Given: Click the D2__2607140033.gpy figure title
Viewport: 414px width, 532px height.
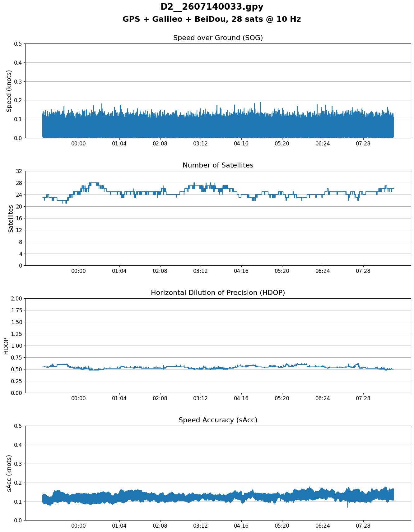Looking at the screenshot, I should point(212,7).
